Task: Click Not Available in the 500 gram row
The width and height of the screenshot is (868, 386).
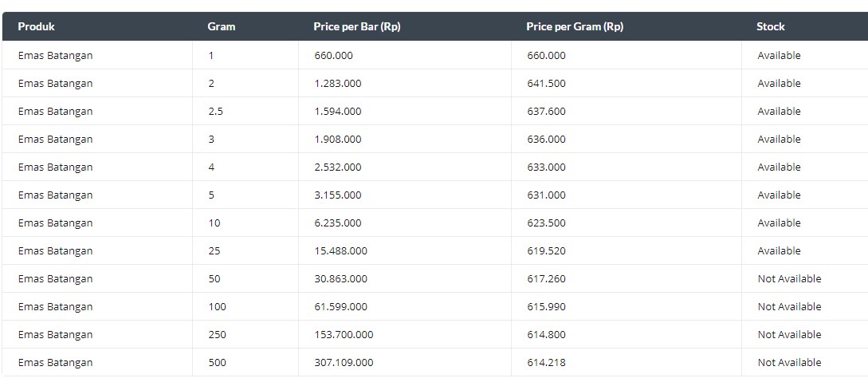Action: (789, 363)
